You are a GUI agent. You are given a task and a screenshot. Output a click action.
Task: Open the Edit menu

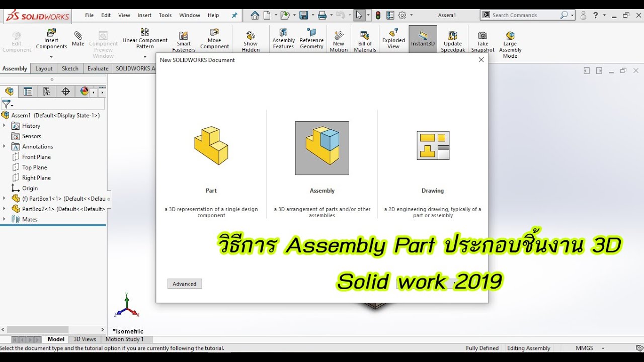106,15
